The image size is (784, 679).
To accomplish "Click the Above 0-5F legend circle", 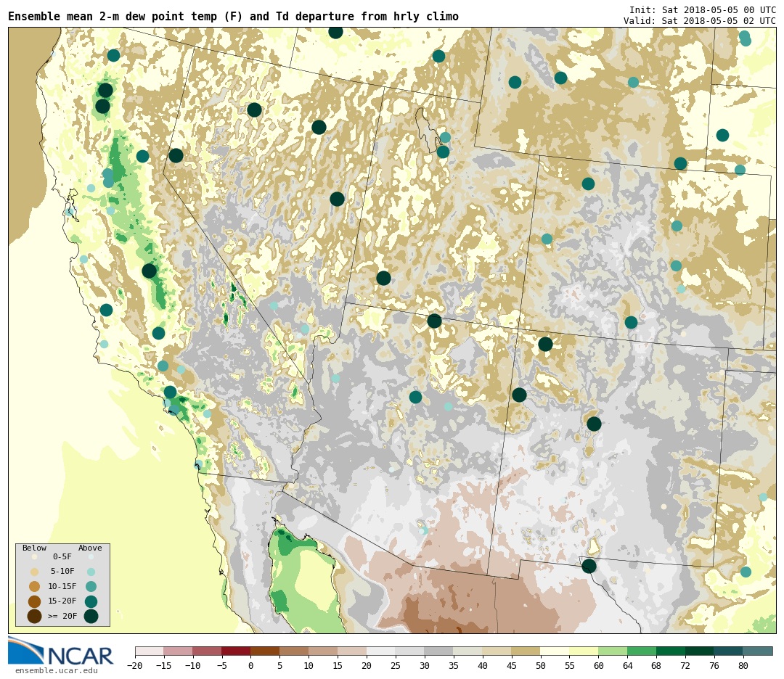I will coord(91,556).
